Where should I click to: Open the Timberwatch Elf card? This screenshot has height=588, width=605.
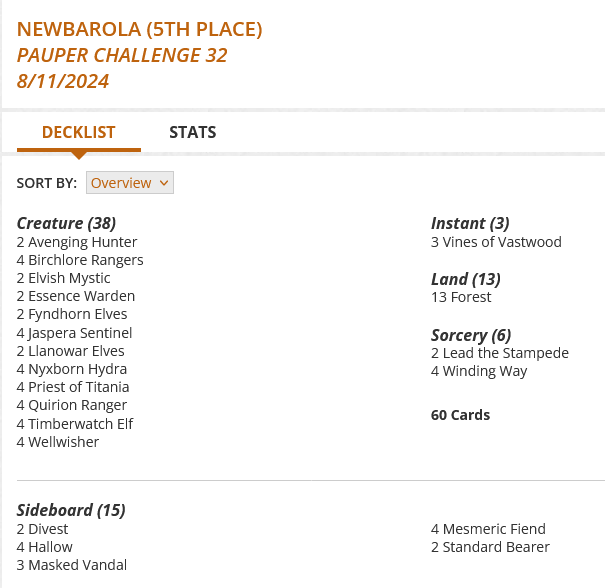click(80, 424)
